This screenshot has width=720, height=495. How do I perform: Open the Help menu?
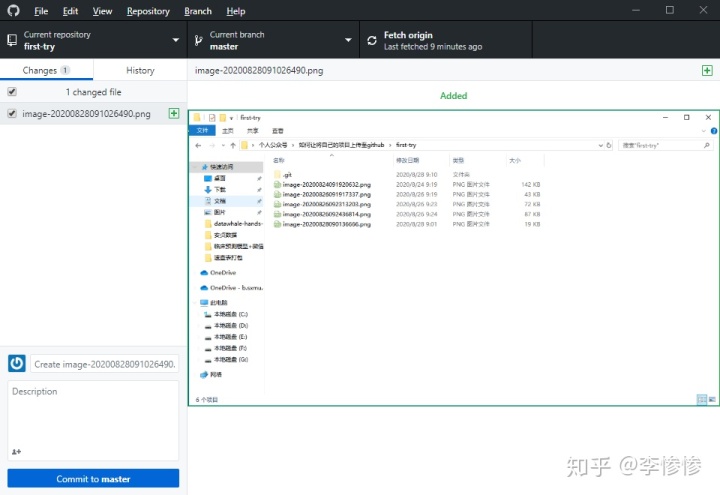(236, 11)
